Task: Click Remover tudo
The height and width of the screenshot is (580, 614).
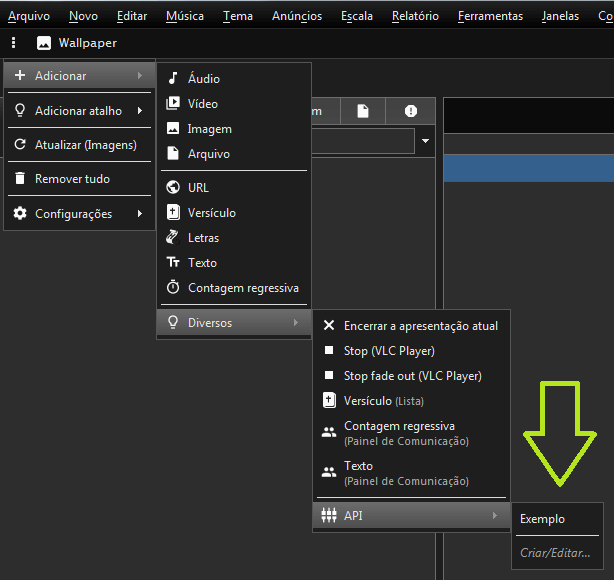Action: pyautogui.click(x=72, y=179)
